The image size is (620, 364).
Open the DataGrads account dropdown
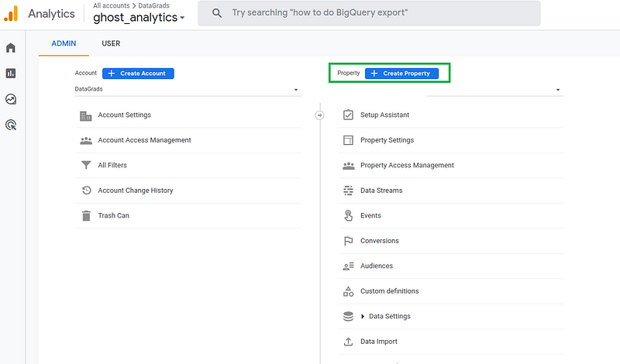186,90
